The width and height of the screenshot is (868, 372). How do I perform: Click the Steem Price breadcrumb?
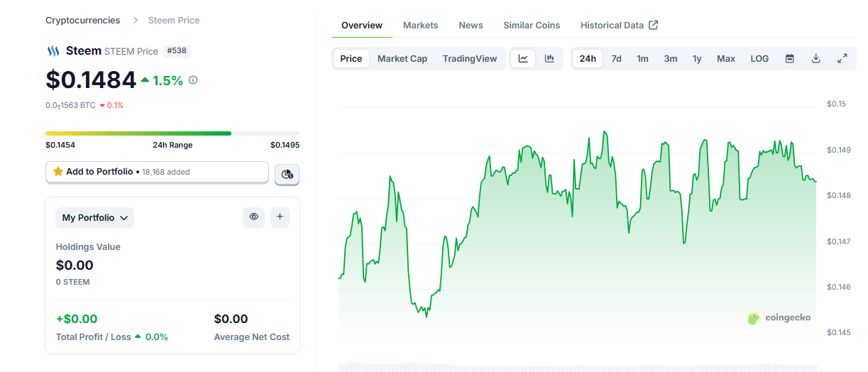pyautogui.click(x=174, y=21)
